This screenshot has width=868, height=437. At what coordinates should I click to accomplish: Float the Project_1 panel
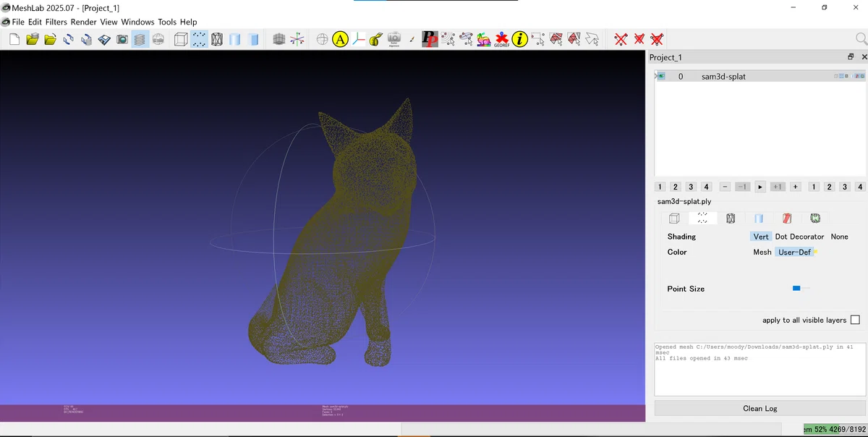coord(851,56)
